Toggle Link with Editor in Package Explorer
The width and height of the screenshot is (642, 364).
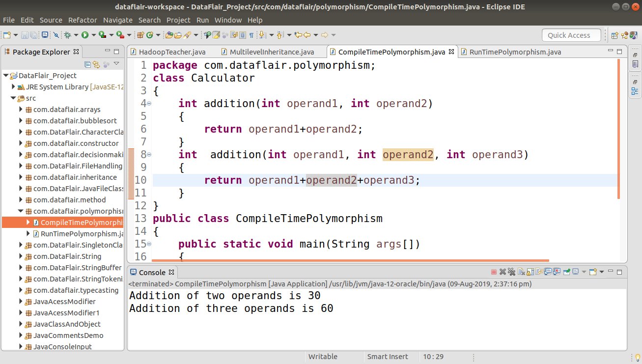point(96,64)
